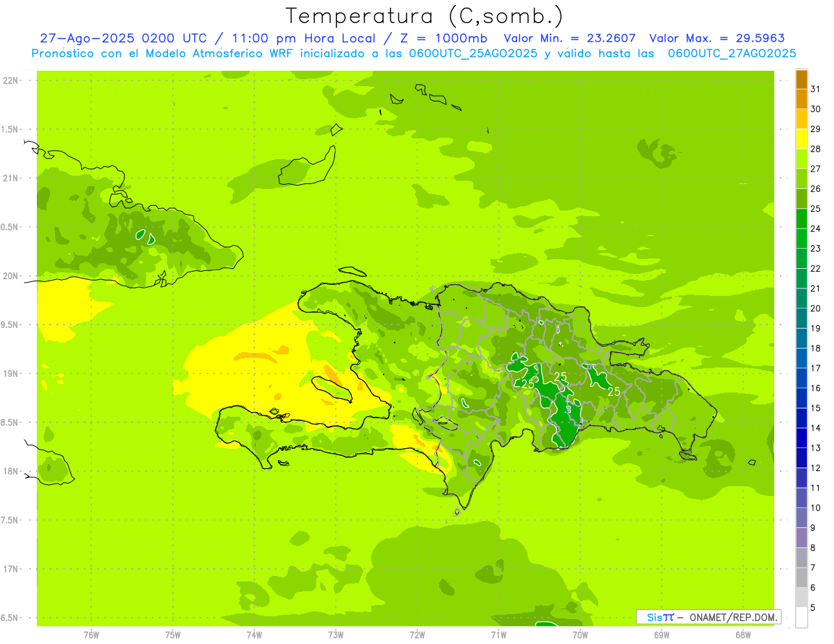Viewport: 834px width, 644px height.
Task: Click the '8.5N' latitude label
Action: click(10, 422)
